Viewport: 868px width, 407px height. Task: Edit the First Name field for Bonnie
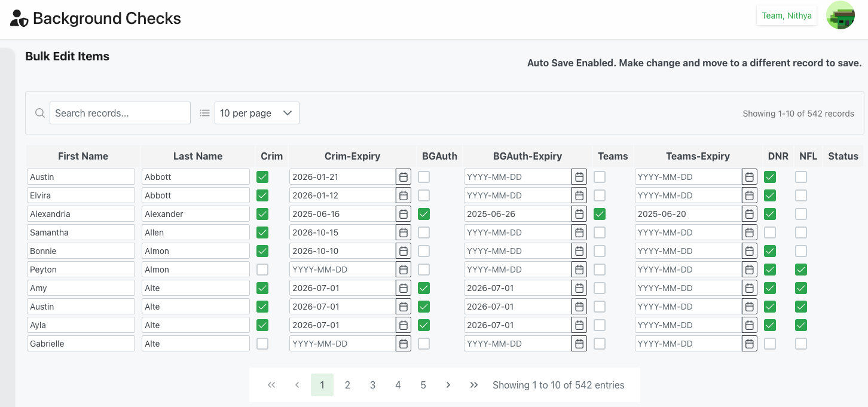point(81,251)
